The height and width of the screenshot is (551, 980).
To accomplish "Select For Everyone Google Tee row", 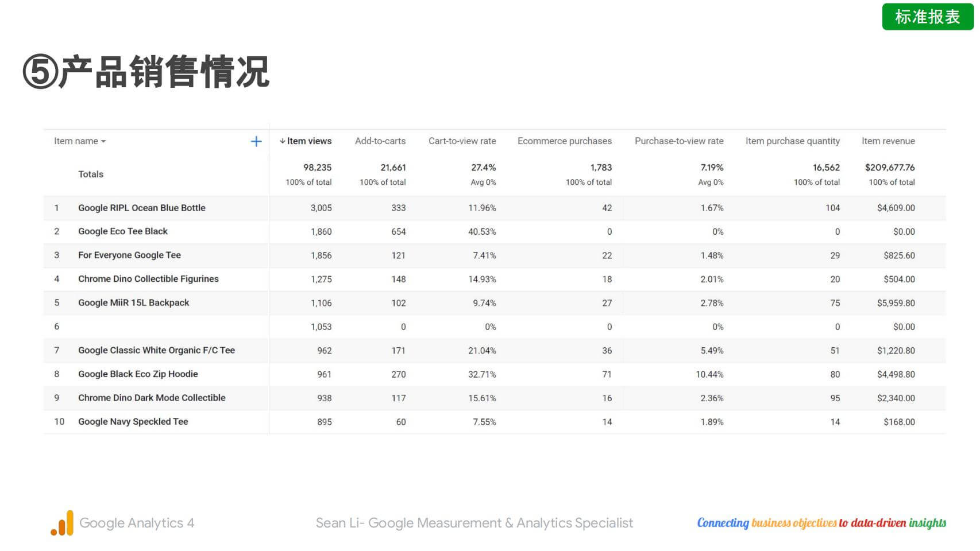I will point(129,255).
